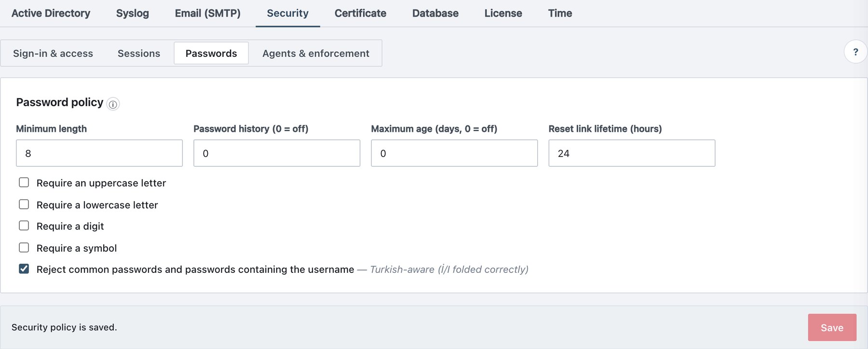
Task: Go to the Time tab
Action: pos(560,13)
